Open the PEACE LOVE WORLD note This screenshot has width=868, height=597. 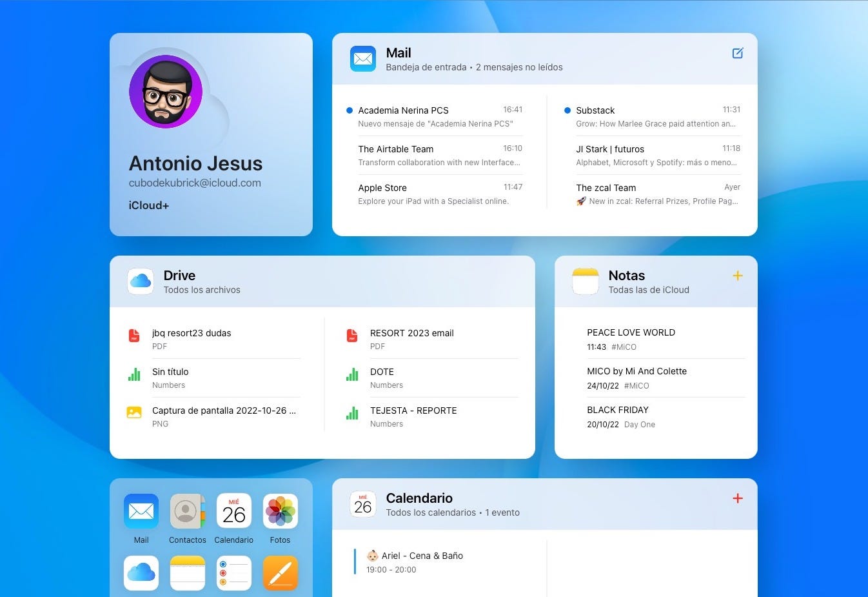click(x=666, y=339)
